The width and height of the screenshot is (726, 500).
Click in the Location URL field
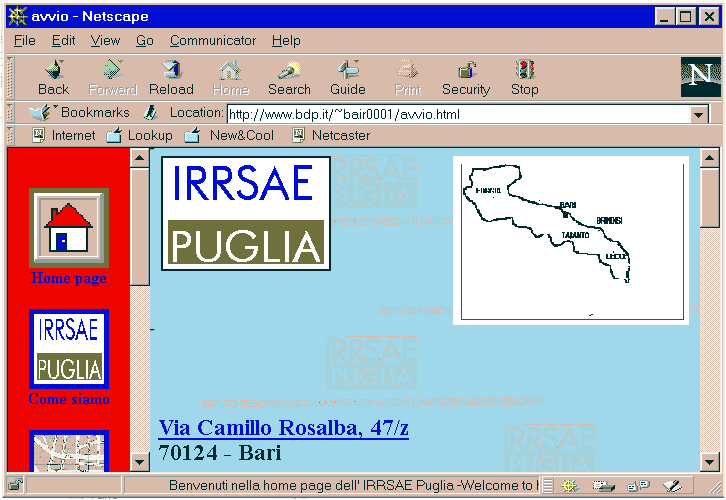tap(458, 114)
